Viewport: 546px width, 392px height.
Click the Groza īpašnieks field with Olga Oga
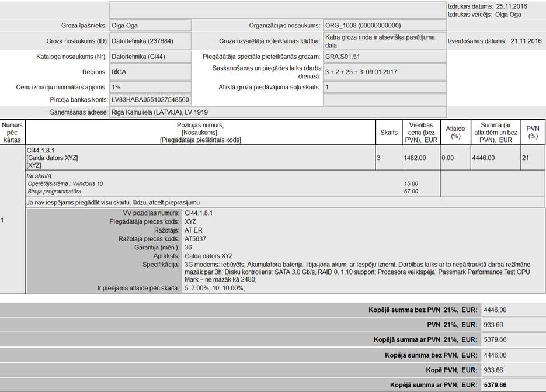point(149,26)
